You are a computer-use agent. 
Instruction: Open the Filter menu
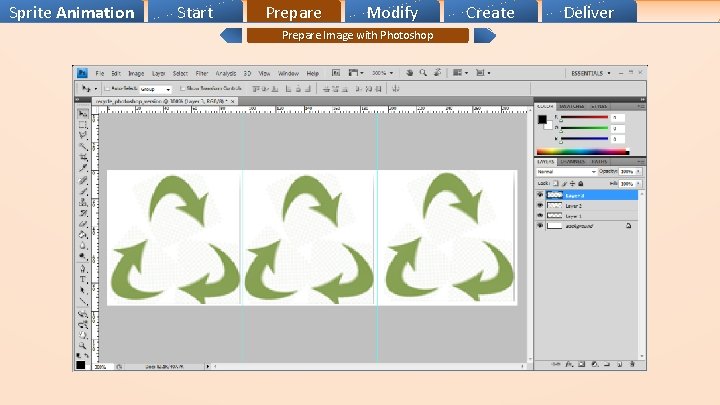202,73
